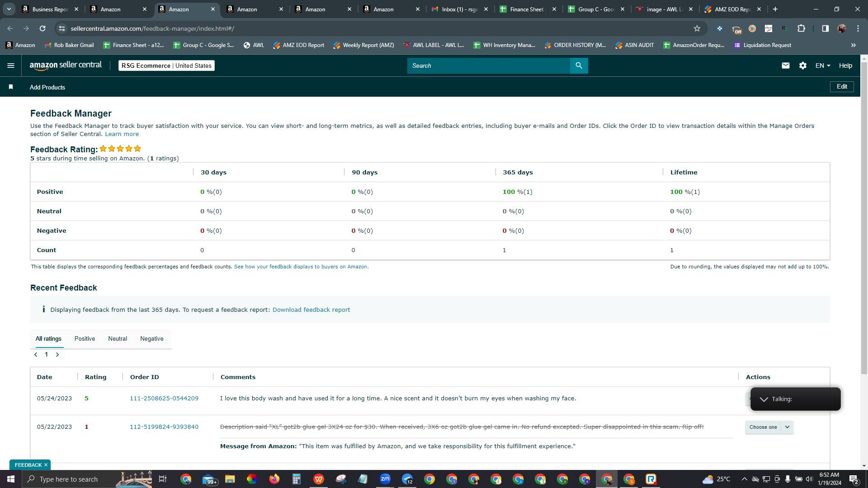Open the File Explorer taskbar icon
868x488 pixels.
[230, 479]
